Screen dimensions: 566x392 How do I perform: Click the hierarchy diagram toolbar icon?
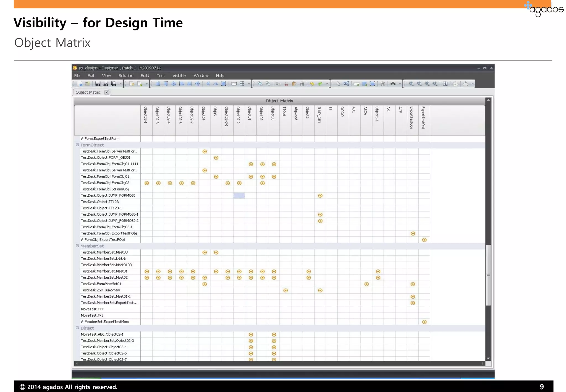point(346,84)
